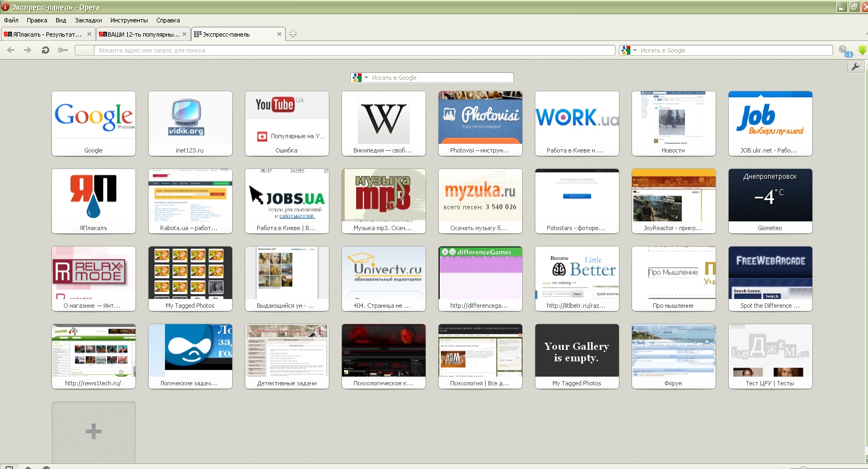Viewport: 868px width, 469px height.
Task: Open the Форум speed dial tile
Action: point(674,356)
